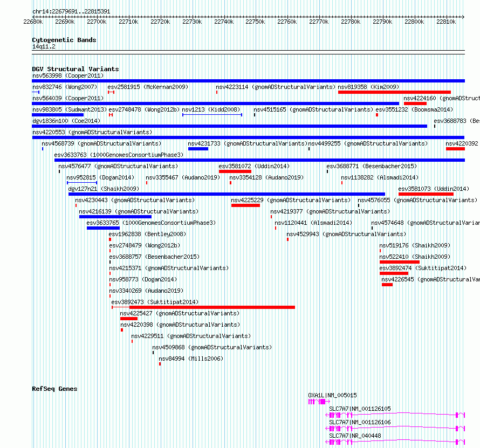Click the nsv4215371 gnomAD variant label

coord(169,268)
